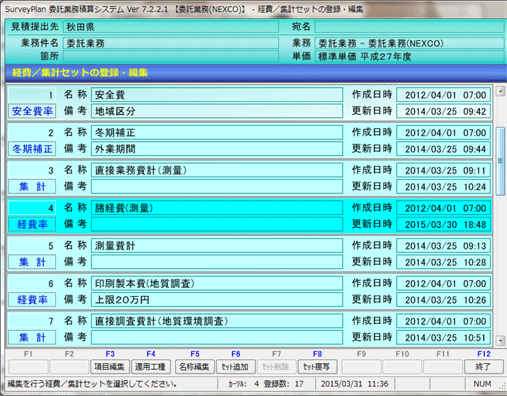Click the NUM indicator in status bar
Image resolution: width=507 pixels, height=396 pixels.
pos(482,384)
